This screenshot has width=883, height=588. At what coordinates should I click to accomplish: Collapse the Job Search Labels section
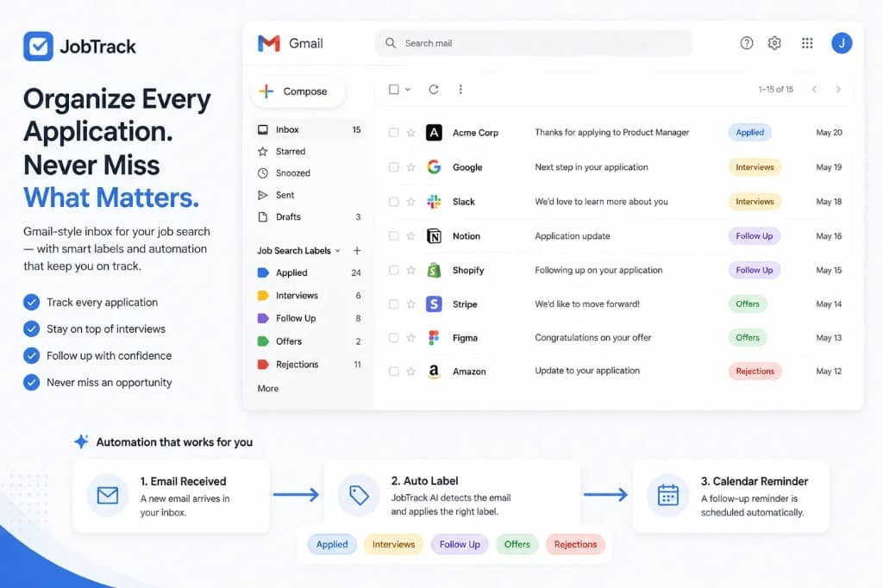[338, 251]
